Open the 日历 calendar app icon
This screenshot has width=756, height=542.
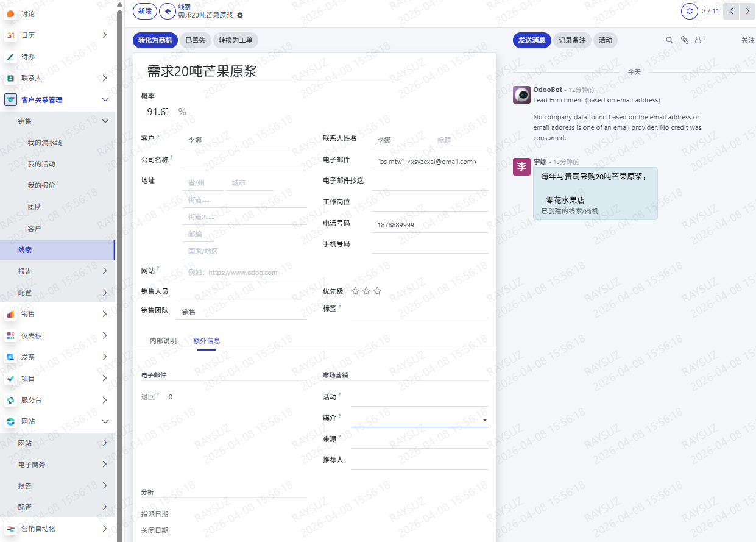click(10, 35)
